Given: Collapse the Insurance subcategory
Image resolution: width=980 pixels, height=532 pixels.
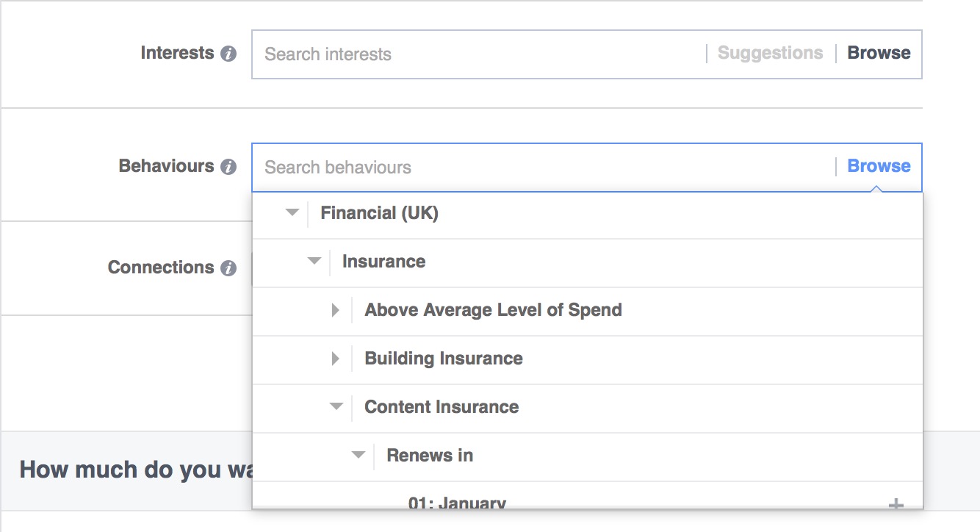Looking at the screenshot, I should pos(314,261).
